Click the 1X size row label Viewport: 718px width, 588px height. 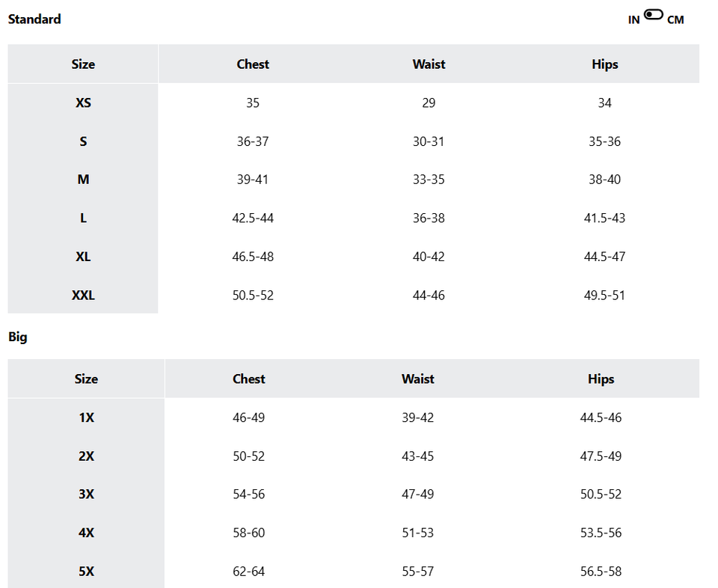pos(86,418)
